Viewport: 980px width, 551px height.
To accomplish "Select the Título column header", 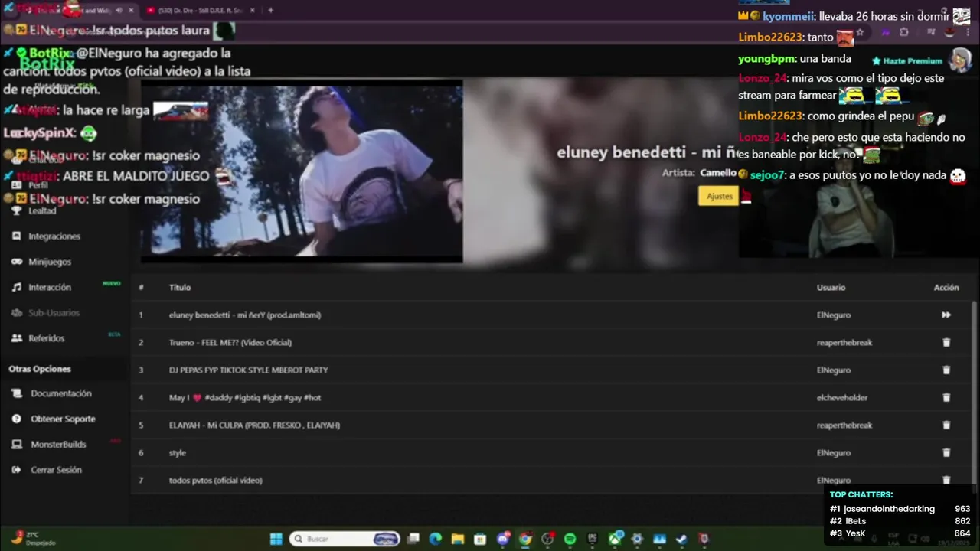I will [x=180, y=287].
